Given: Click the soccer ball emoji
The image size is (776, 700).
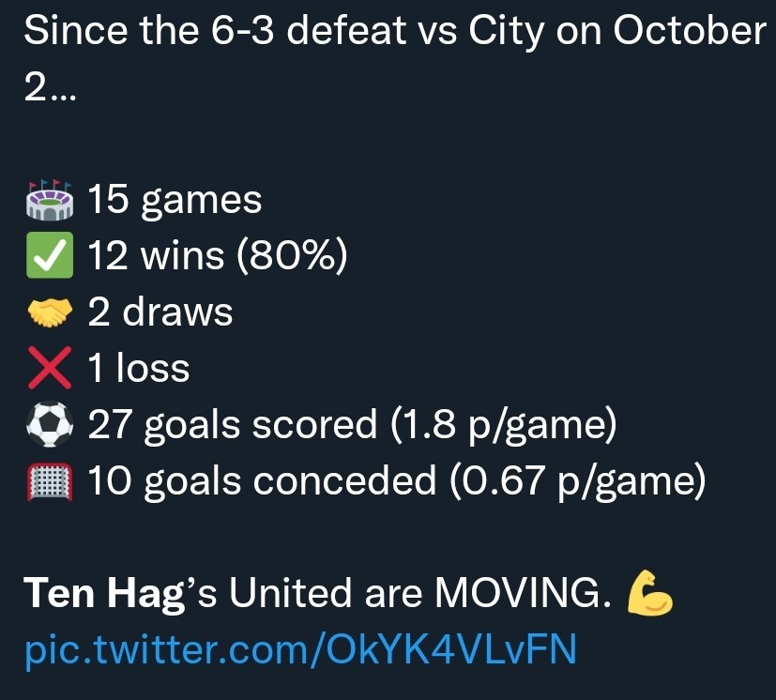Looking at the screenshot, I should click(x=51, y=425).
